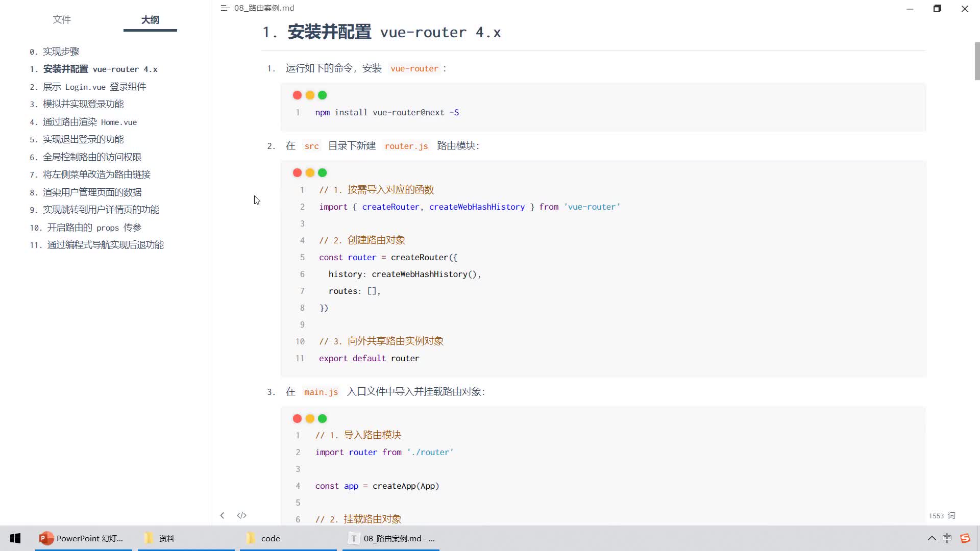This screenshot has width=980, height=551.
Task: Click the const app = createApp(App) line
Action: tap(377, 486)
